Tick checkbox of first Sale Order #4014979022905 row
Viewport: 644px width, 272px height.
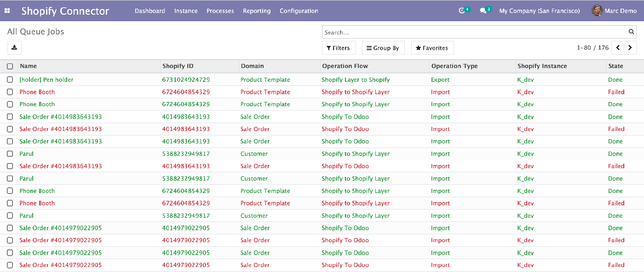pos(10,228)
